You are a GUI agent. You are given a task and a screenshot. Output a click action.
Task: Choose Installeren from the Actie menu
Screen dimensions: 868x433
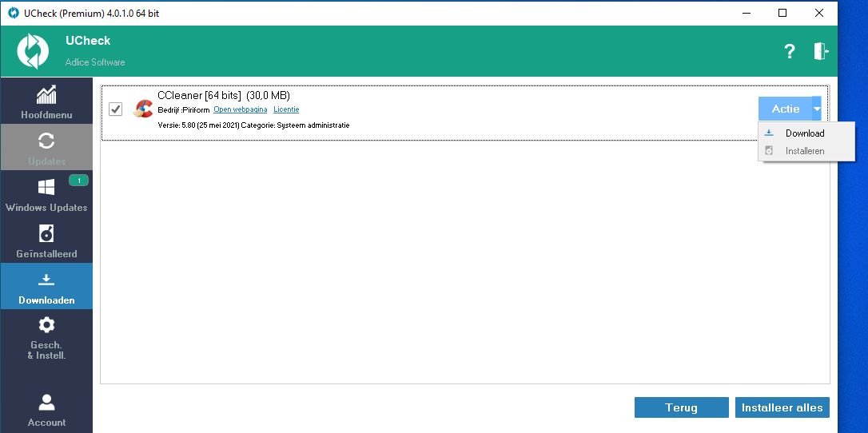point(806,151)
